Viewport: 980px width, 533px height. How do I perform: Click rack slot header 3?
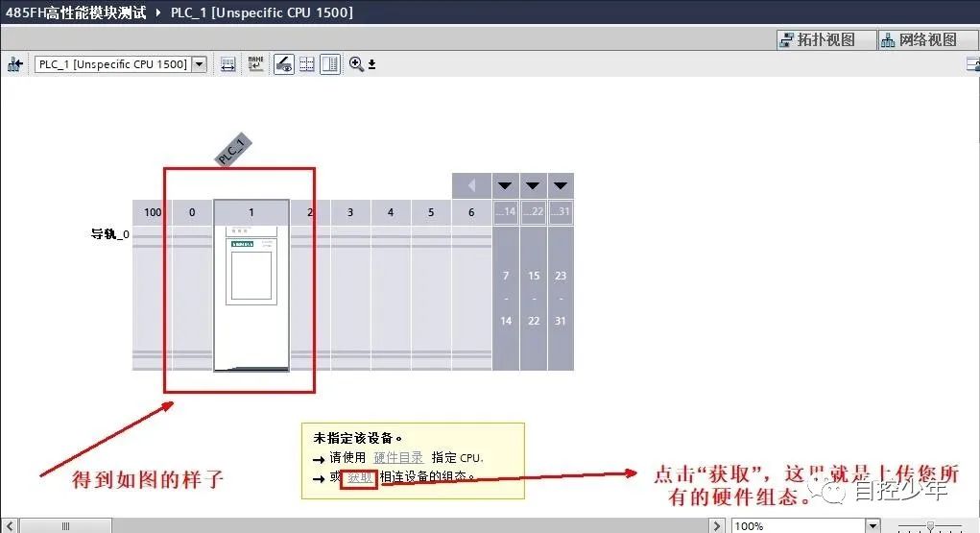pyautogui.click(x=350, y=212)
